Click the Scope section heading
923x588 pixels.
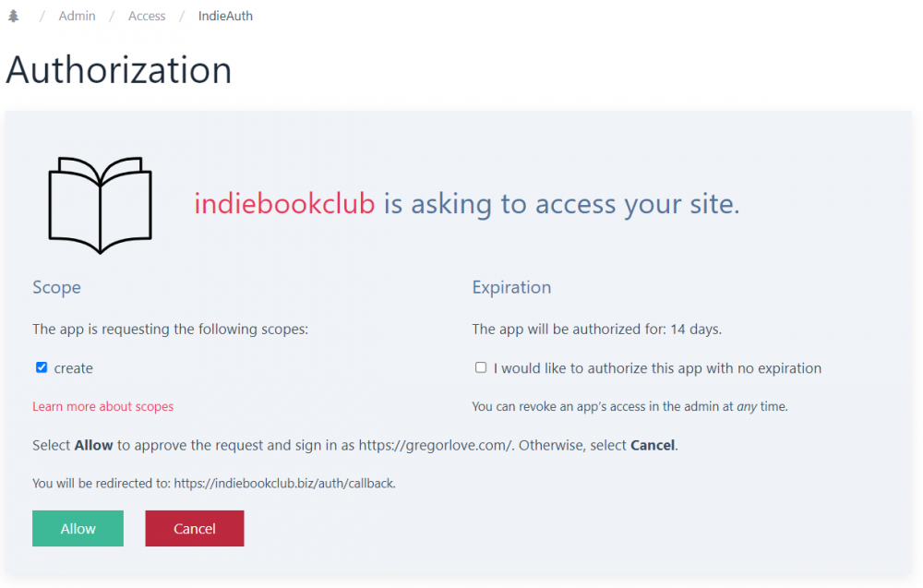point(56,287)
